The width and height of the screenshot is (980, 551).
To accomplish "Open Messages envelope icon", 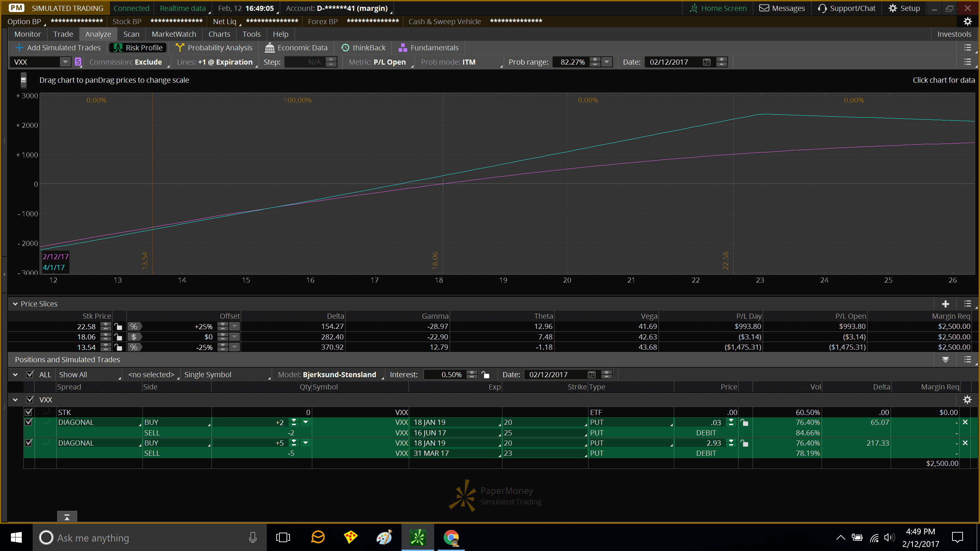I will [x=764, y=8].
